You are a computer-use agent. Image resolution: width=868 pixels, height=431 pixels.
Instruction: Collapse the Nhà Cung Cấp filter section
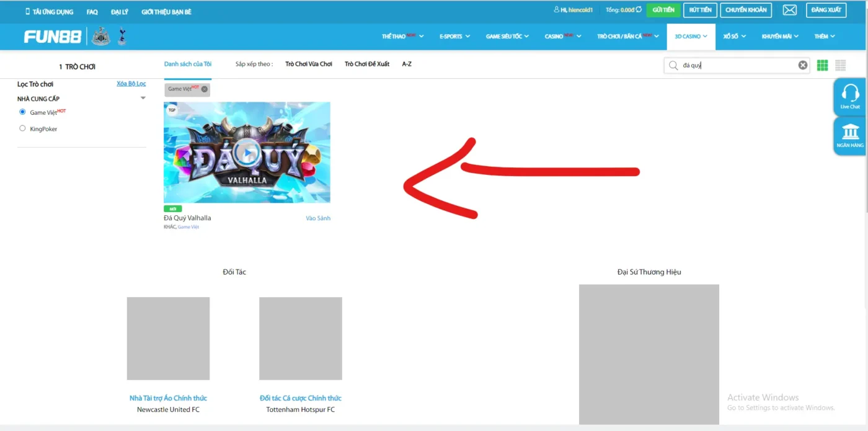(143, 99)
